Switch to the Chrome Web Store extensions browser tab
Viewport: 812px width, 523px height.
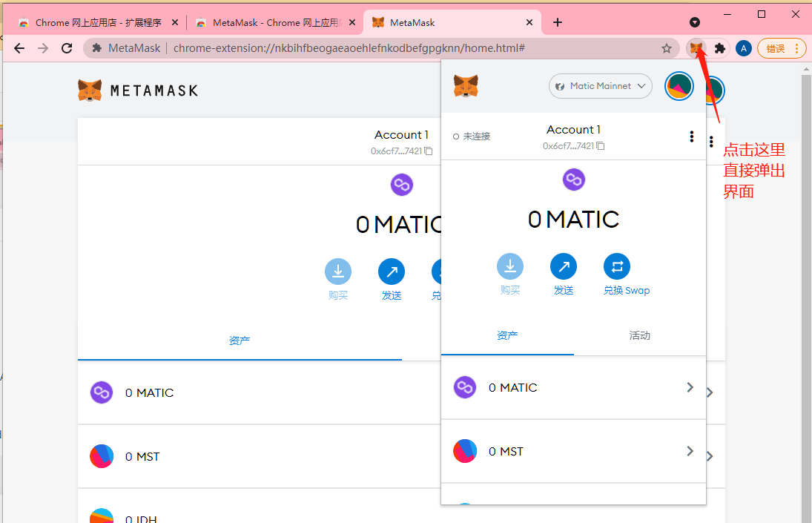pos(96,22)
